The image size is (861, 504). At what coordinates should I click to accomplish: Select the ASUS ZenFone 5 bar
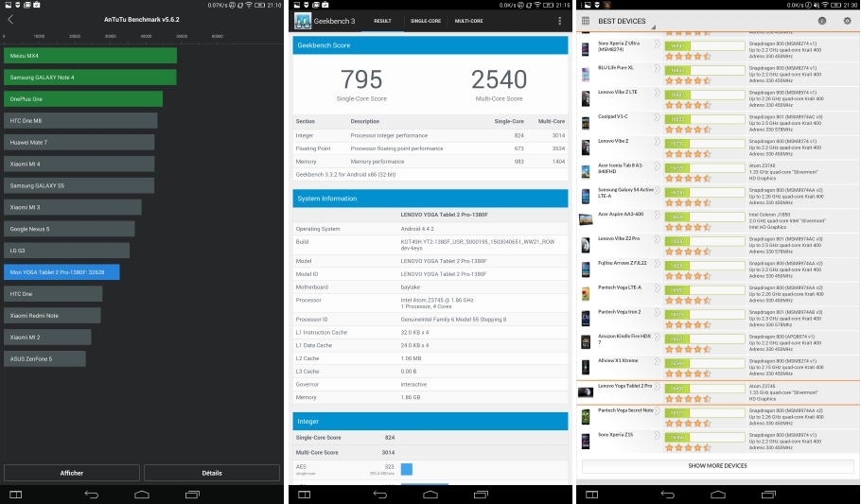(45, 359)
